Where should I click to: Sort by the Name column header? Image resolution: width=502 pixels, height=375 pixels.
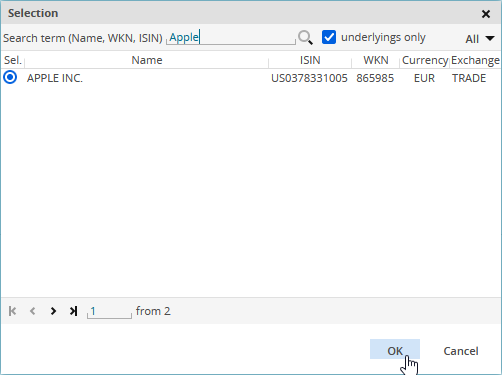pos(147,60)
